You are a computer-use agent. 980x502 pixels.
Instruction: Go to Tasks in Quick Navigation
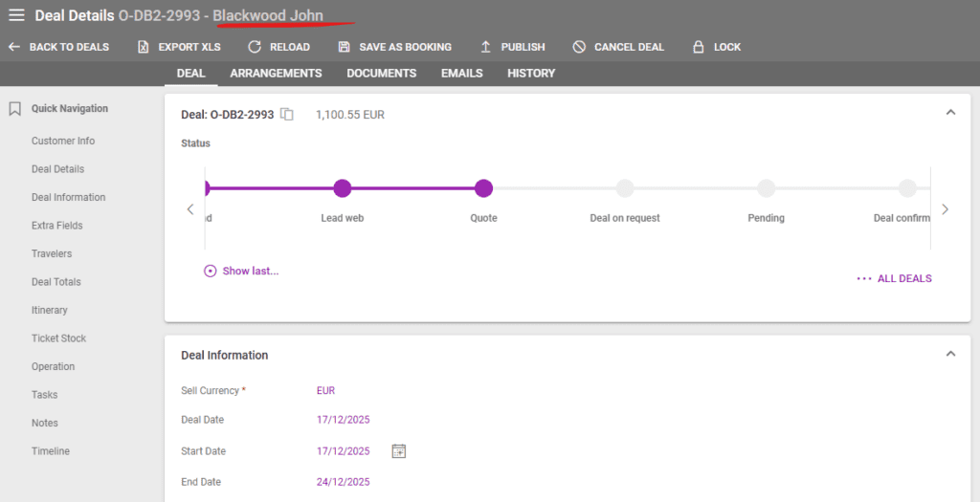click(44, 395)
